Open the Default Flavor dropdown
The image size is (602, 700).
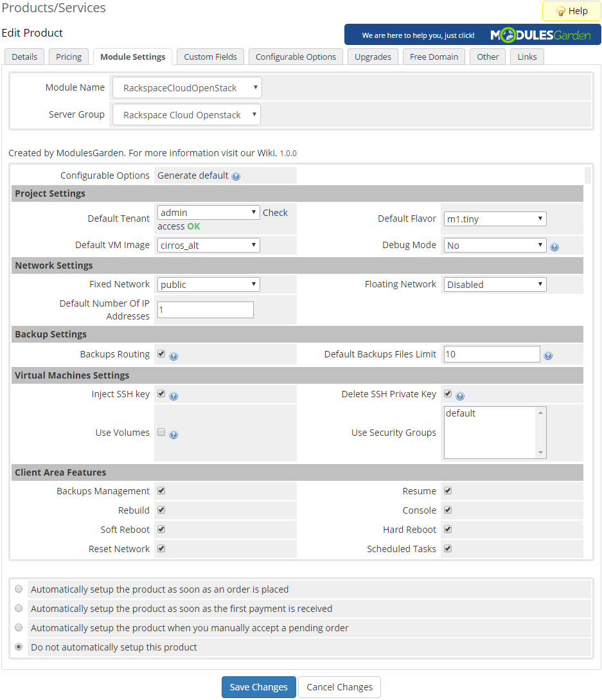pyautogui.click(x=495, y=219)
